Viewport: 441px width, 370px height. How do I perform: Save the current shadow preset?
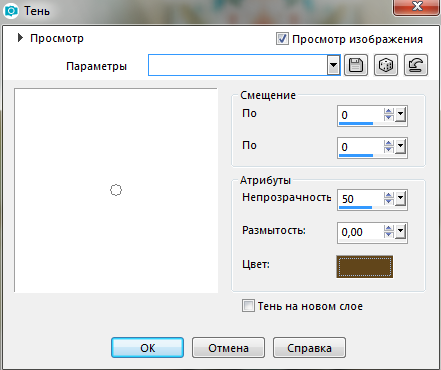(x=356, y=65)
